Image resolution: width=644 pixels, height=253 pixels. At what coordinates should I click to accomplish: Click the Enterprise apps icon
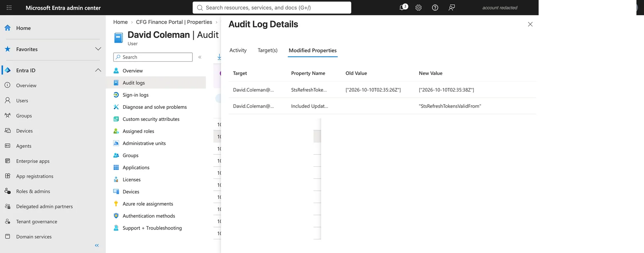[x=8, y=161]
